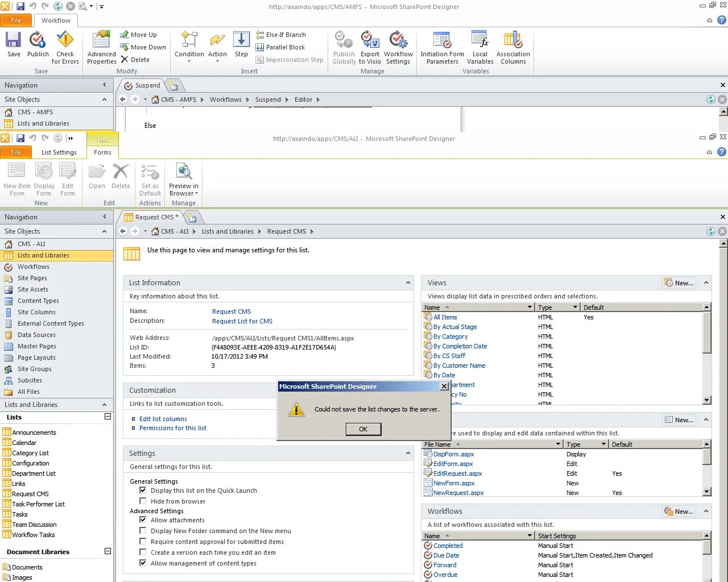Open Permissions for this list link
Screen dimensions: 728x582
[173, 428]
